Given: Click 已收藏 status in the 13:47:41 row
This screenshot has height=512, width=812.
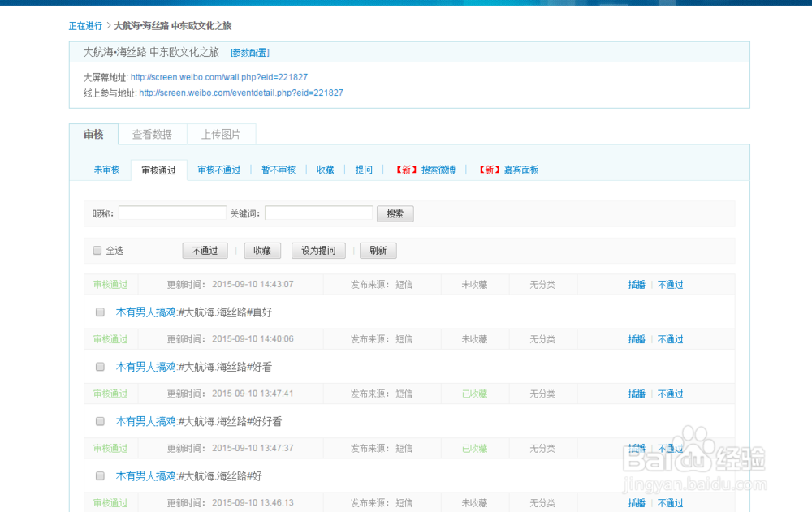Looking at the screenshot, I should [474, 394].
